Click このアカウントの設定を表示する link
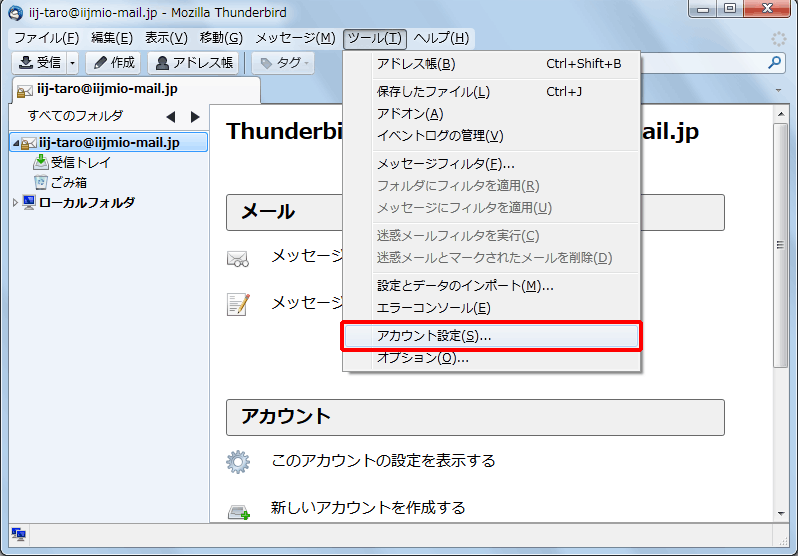This screenshot has height=556, width=798. [x=383, y=461]
